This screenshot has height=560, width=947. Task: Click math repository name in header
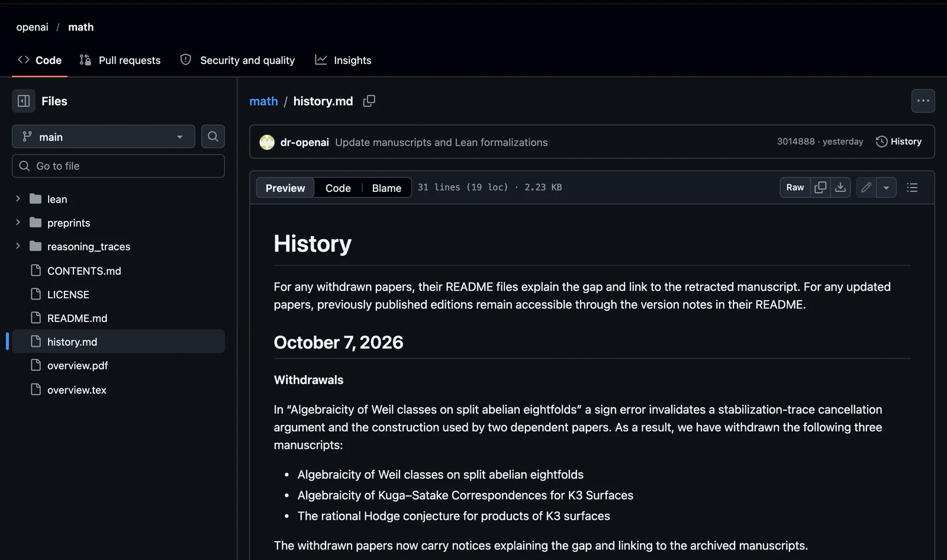pos(81,27)
